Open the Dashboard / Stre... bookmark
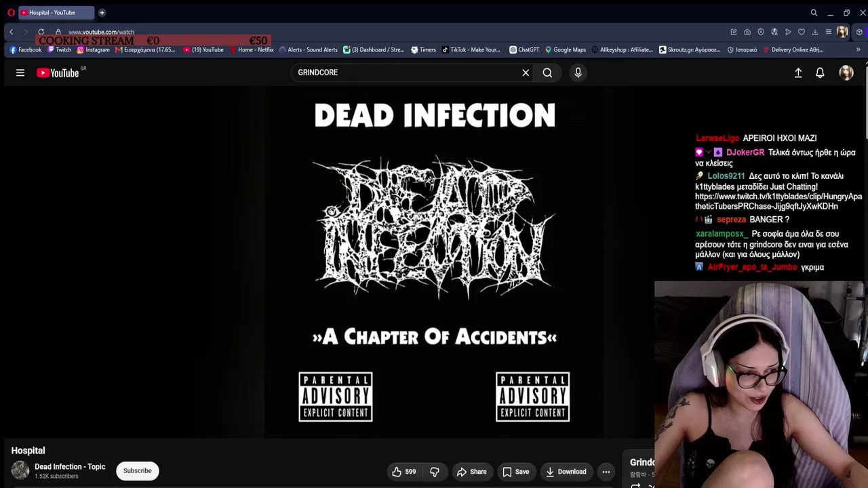This screenshot has height=488, width=868. coord(374,49)
